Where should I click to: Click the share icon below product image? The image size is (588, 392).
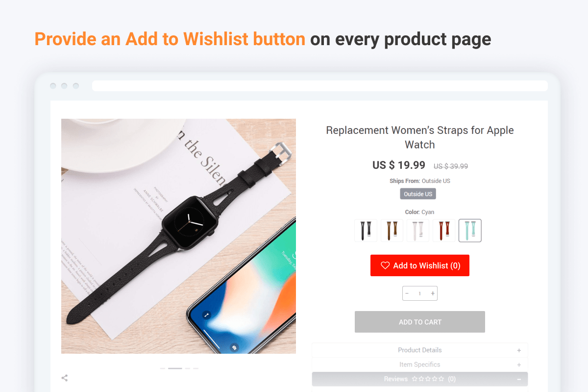tap(64, 378)
